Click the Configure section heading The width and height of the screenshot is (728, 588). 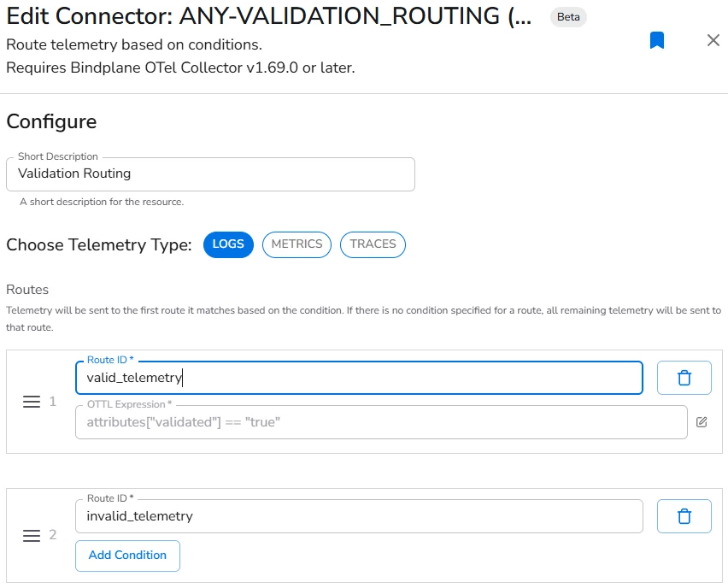coord(50,121)
